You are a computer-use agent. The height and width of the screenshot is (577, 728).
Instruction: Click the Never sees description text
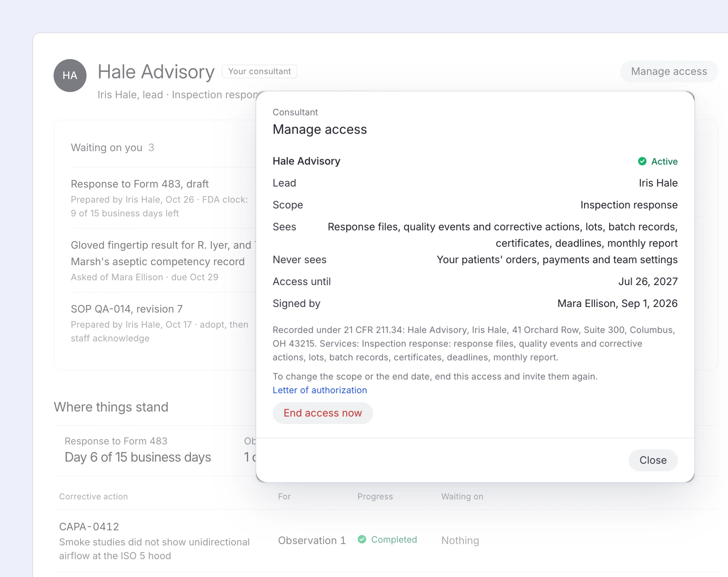[557, 260]
